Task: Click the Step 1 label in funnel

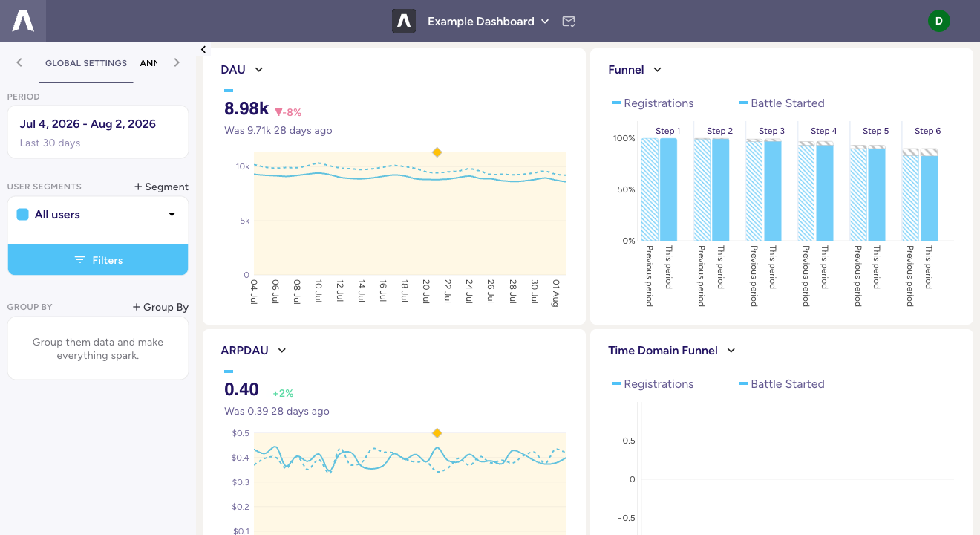Action: coord(667,131)
